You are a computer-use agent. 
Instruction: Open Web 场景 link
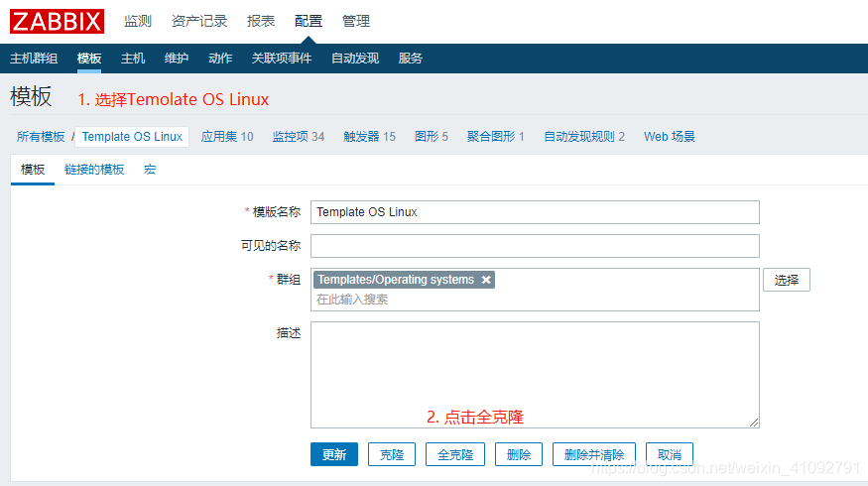670,137
